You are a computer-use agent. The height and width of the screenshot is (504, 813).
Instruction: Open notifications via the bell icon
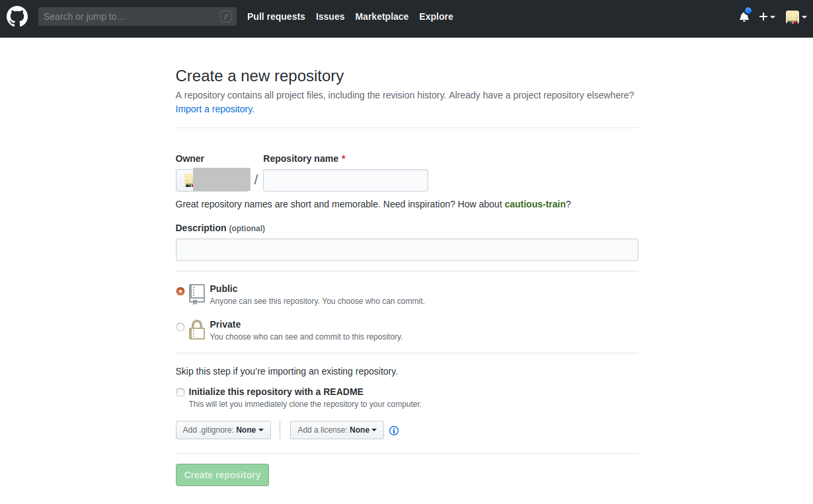click(x=744, y=17)
